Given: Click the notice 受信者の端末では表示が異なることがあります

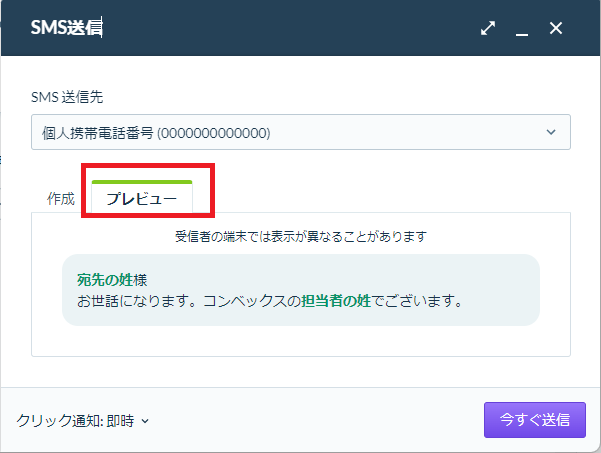Looking at the screenshot, I should (x=301, y=236).
